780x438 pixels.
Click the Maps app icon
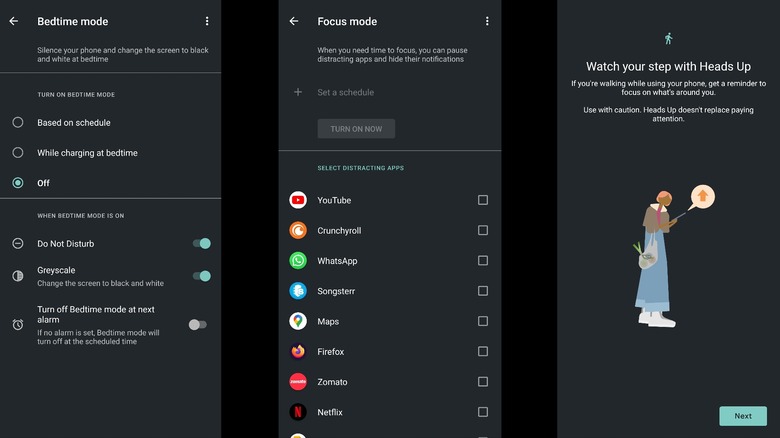(298, 321)
